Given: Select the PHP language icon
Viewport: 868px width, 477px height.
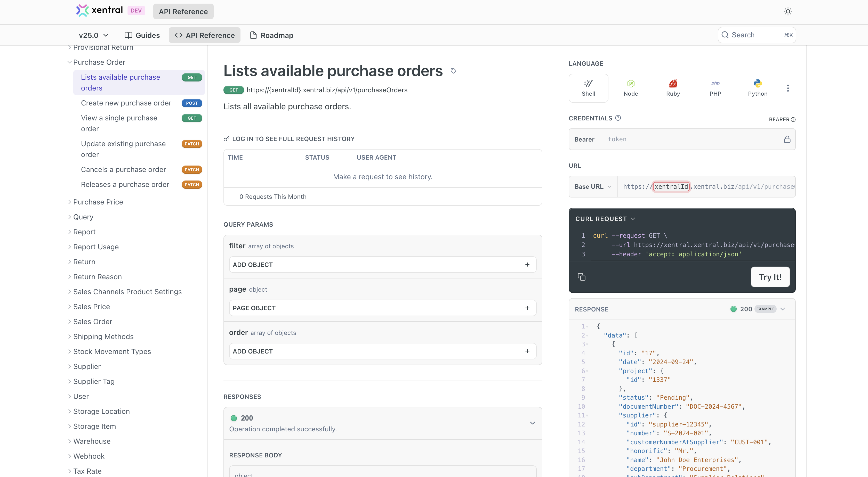Looking at the screenshot, I should pos(715,88).
